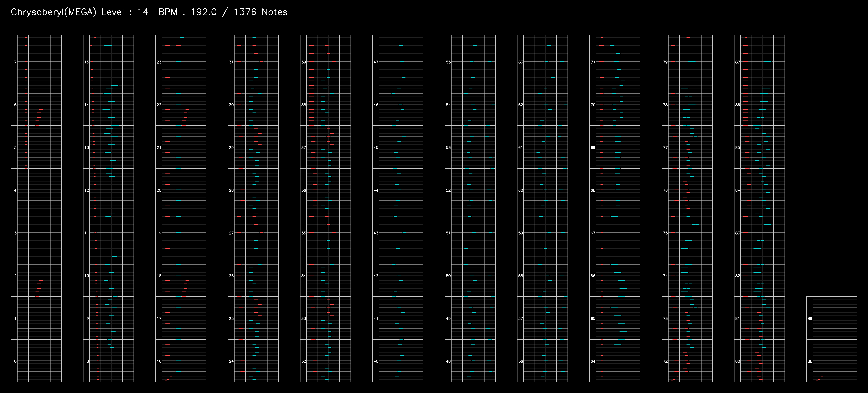The width and height of the screenshot is (868, 393).
Task: Select measure number 5 label
Action: [15, 148]
